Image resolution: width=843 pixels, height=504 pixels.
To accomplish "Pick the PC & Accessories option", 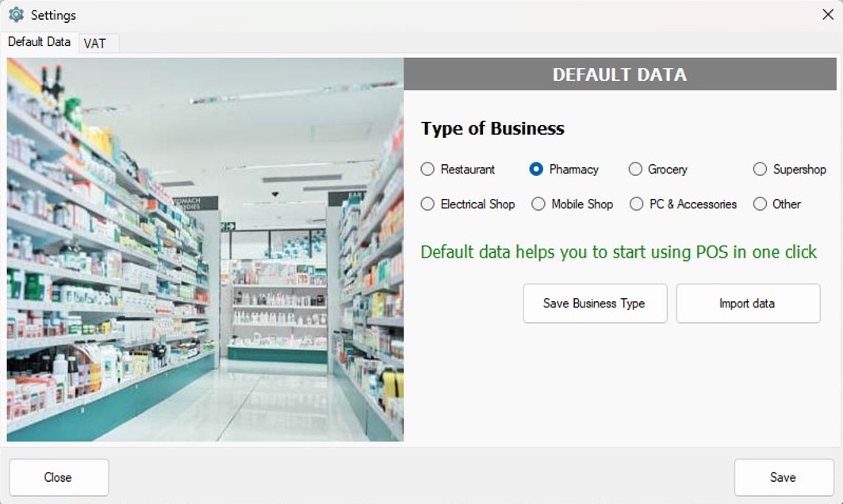I will point(636,204).
